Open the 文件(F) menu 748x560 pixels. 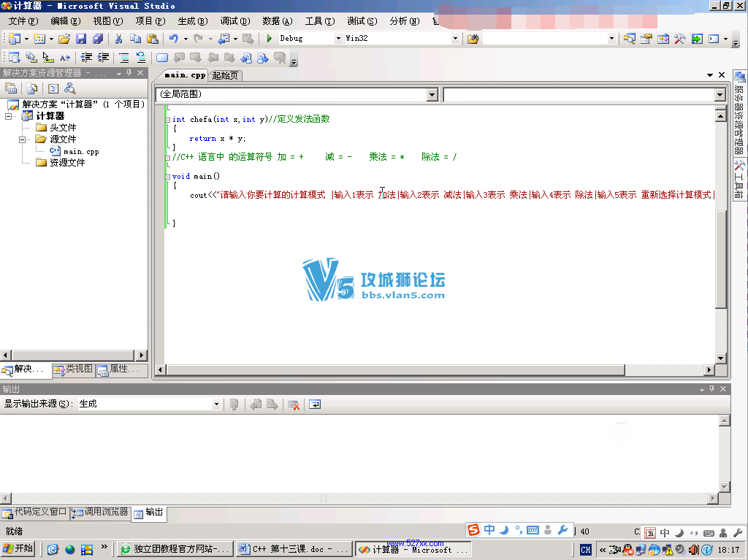(x=23, y=21)
